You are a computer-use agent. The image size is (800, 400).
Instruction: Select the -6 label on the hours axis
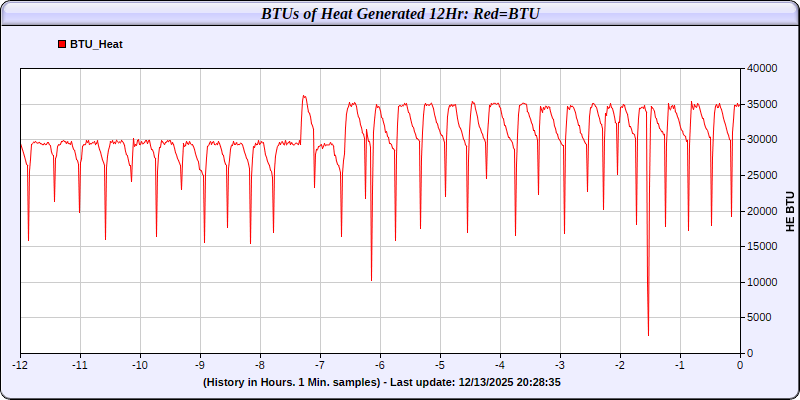[x=380, y=365]
